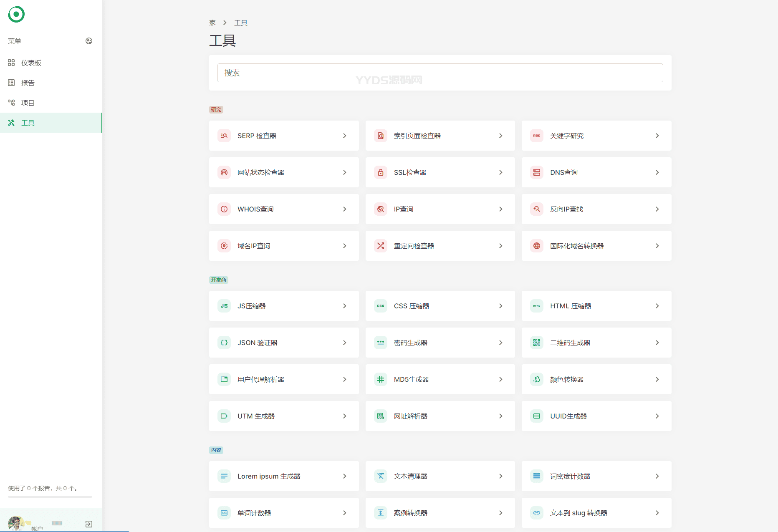Click the SERP 检查器 tool icon
This screenshot has width=778, height=532.
click(224, 136)
